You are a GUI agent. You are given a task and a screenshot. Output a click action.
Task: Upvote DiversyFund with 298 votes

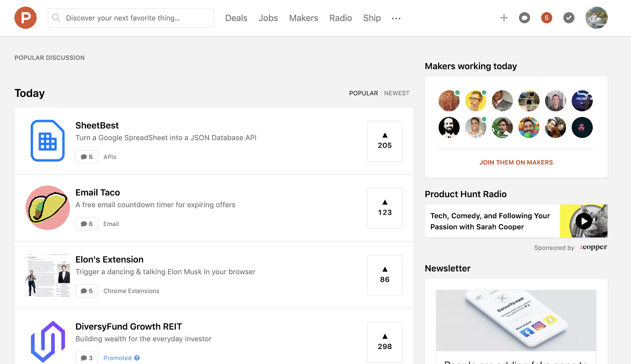(x=385, y=342)
